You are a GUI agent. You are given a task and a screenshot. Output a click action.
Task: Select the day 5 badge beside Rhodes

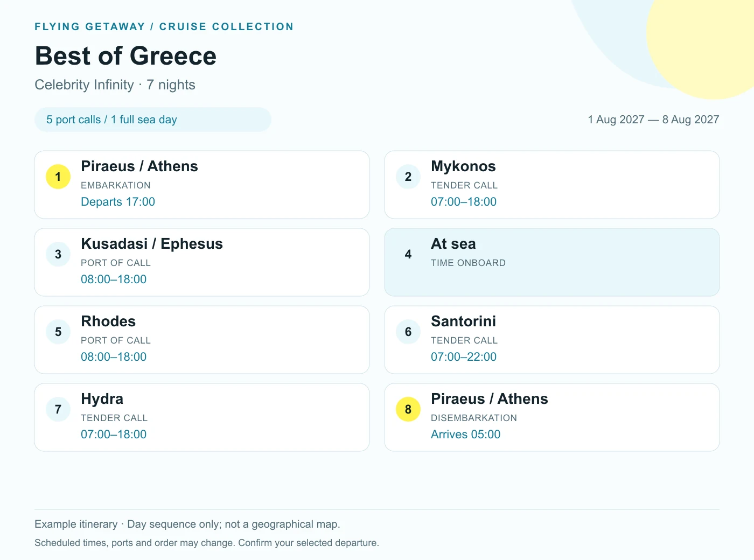pos(58,332)
